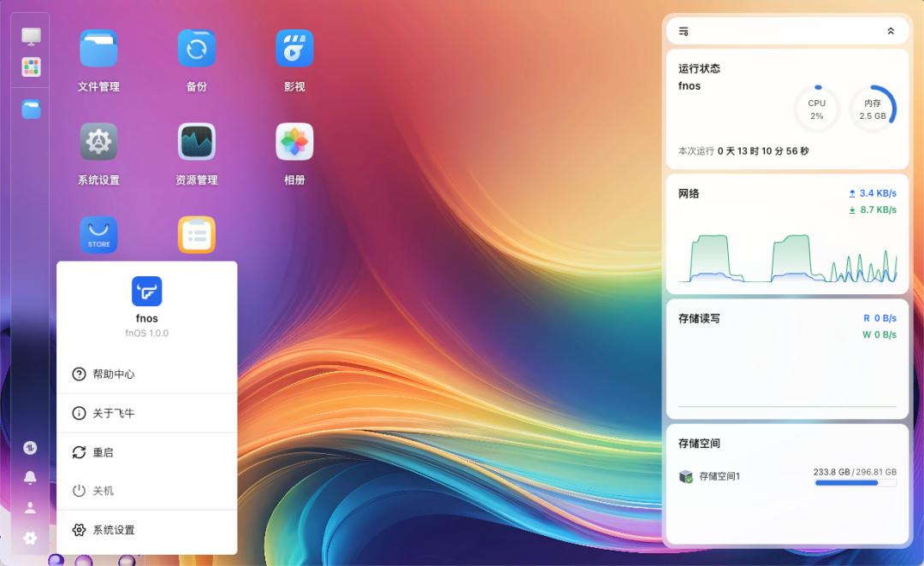This screenshot has width=924, height=566.
Task: Click the notification bell in sidebar
Action: click(30, 477)
